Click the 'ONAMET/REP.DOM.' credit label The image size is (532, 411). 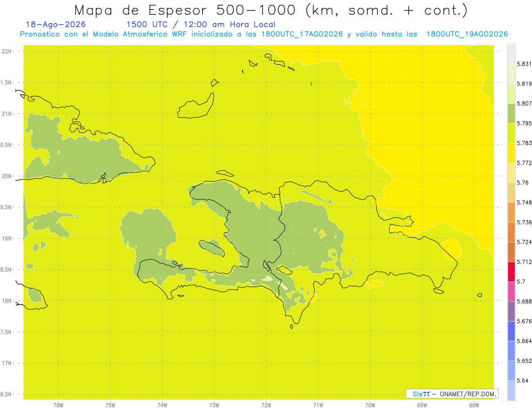(467, 394)
